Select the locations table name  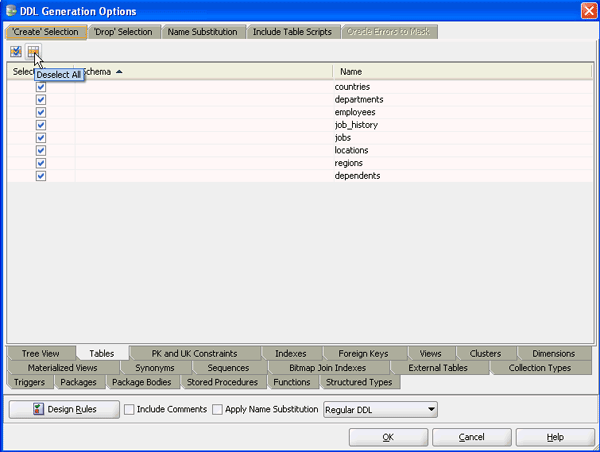(352, 150)
